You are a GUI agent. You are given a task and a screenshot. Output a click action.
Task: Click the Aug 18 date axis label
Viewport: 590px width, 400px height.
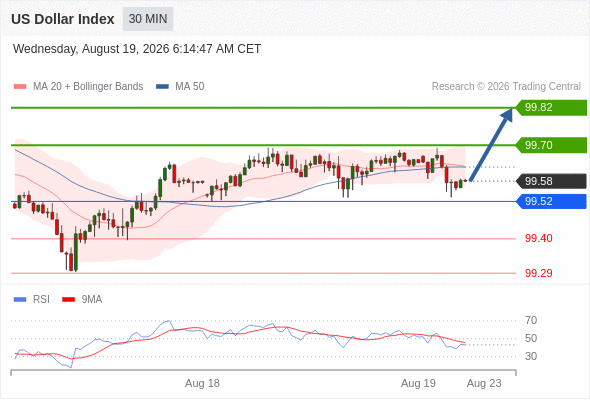(x=202, y=383)
